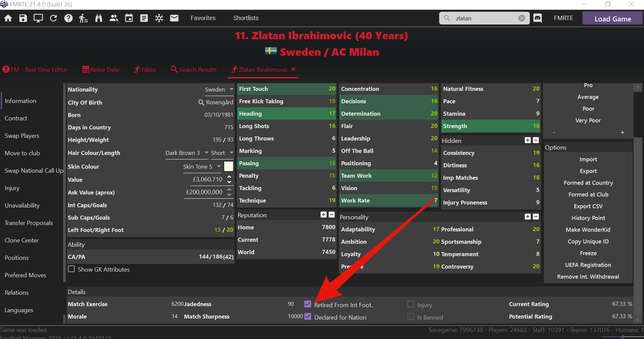Switch to the Retire Date tab
The image size is (644, 339).
click(101, 69)
